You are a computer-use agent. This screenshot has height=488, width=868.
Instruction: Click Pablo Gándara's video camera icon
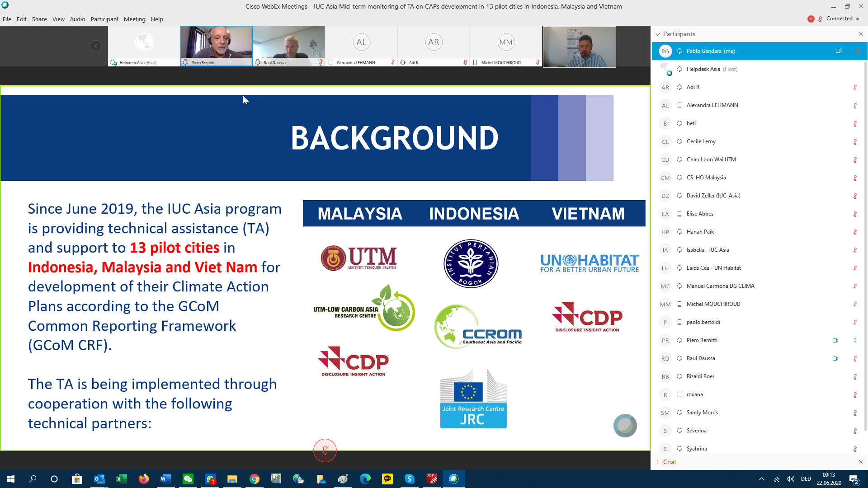[x=838, y=51]
